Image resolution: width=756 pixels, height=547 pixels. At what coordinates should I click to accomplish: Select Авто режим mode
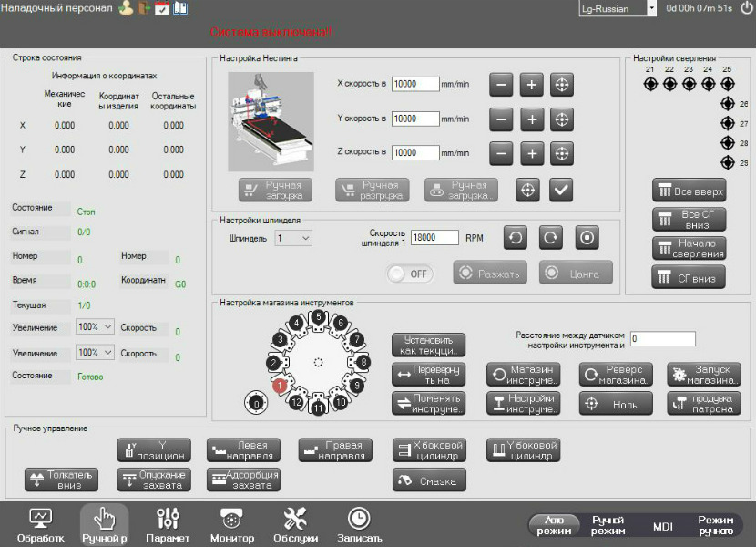pos(557,524)
